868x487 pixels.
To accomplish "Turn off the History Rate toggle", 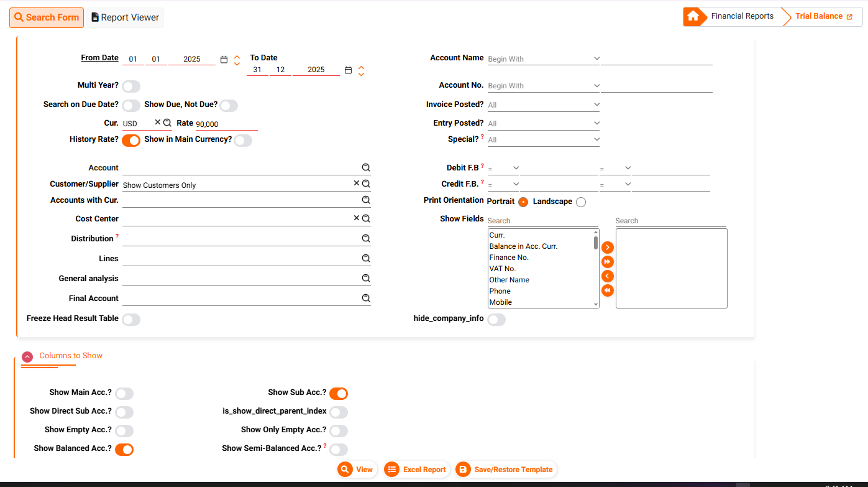I will coord(131,141).
